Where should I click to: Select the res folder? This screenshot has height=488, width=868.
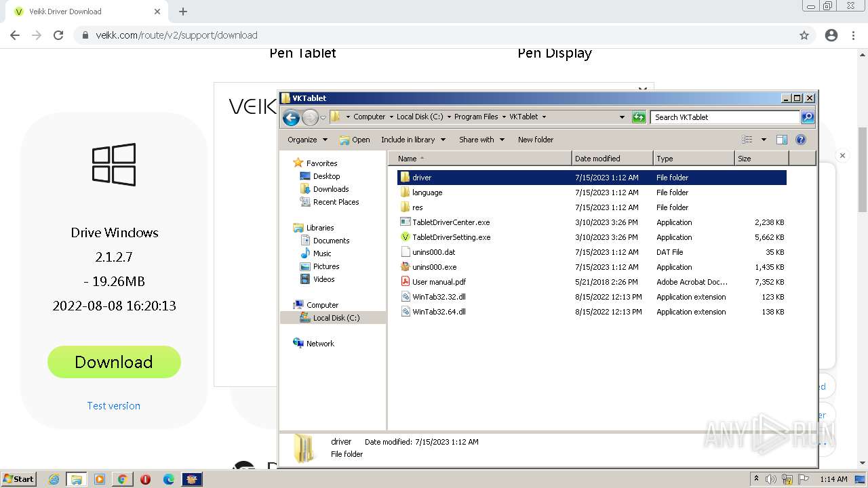[x=412, y=207]
